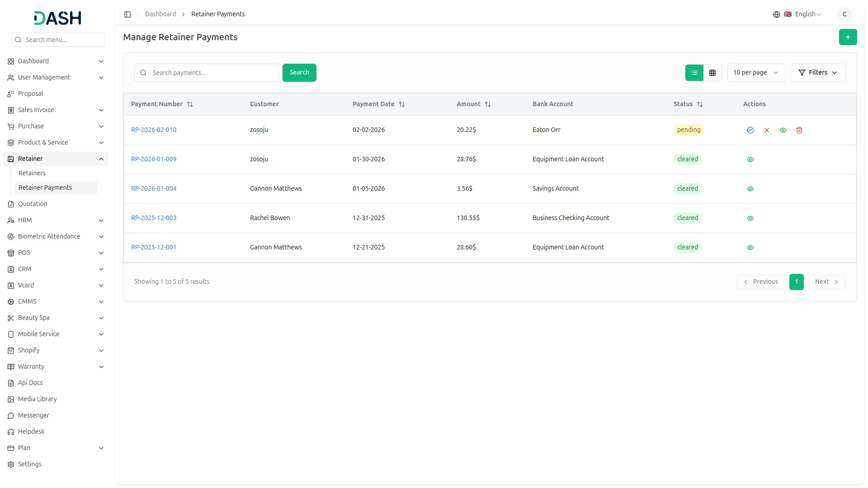Switch to list view layout
Viewport: 868px width, 488px height.
(x=694, y=73)
